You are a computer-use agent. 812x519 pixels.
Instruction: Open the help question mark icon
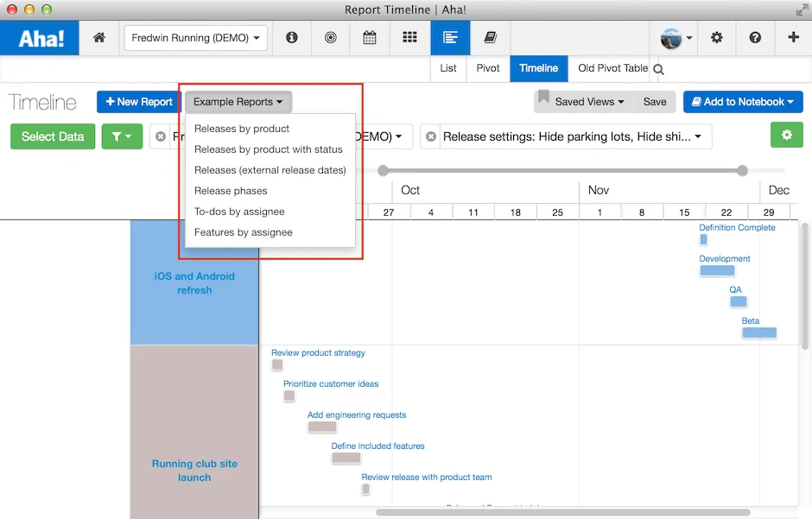pyautogui.click(x=755, y=37)
